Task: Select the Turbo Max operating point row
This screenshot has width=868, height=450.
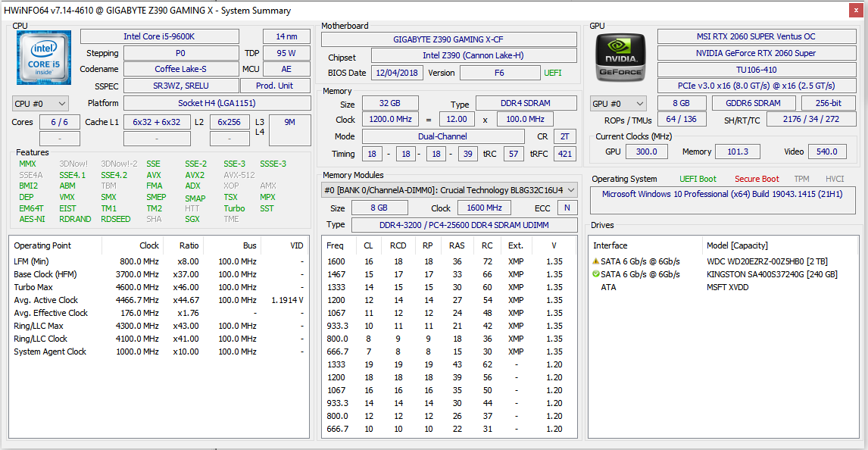Action: pos(35,287)
